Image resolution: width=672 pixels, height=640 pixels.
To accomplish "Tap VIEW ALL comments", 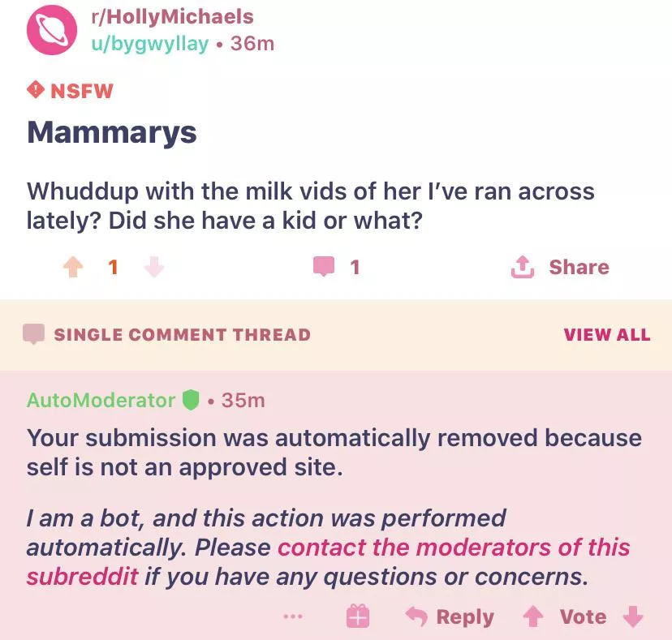I will click(x=606, y=335).
